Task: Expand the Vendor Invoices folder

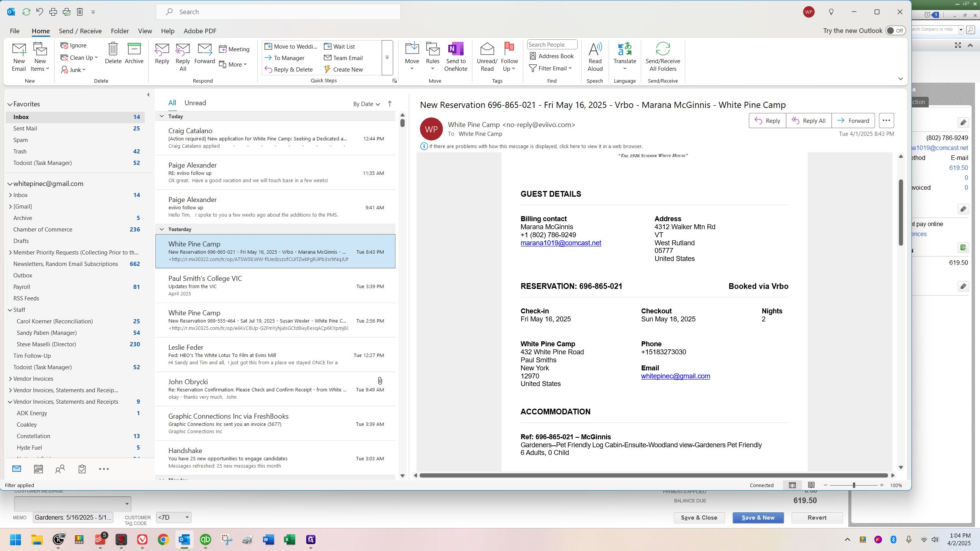Action: pos(10,379)
